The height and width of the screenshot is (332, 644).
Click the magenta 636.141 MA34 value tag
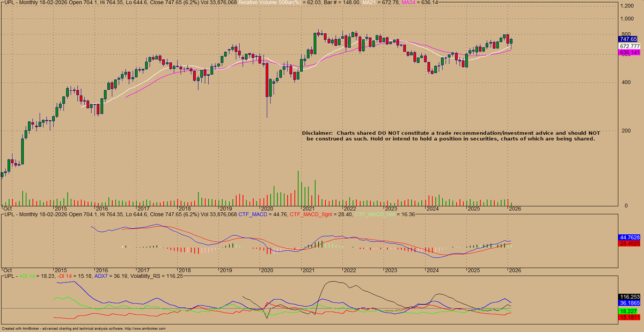628,53
